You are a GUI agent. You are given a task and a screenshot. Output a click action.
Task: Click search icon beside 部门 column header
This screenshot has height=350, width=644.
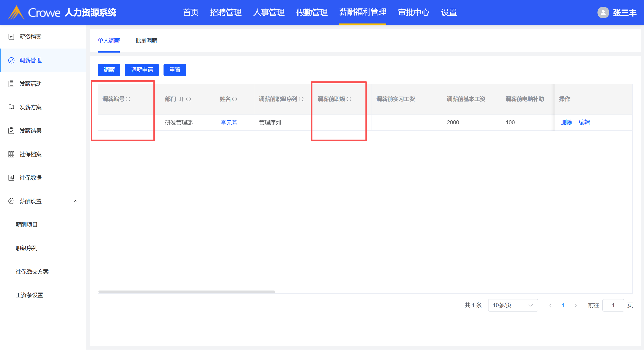click(x=189, y=99)
